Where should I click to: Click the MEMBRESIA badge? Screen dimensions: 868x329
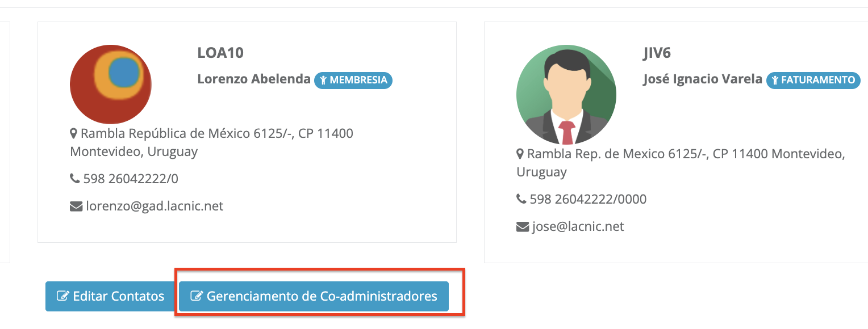pyautogui.click(x=353, y=80)
